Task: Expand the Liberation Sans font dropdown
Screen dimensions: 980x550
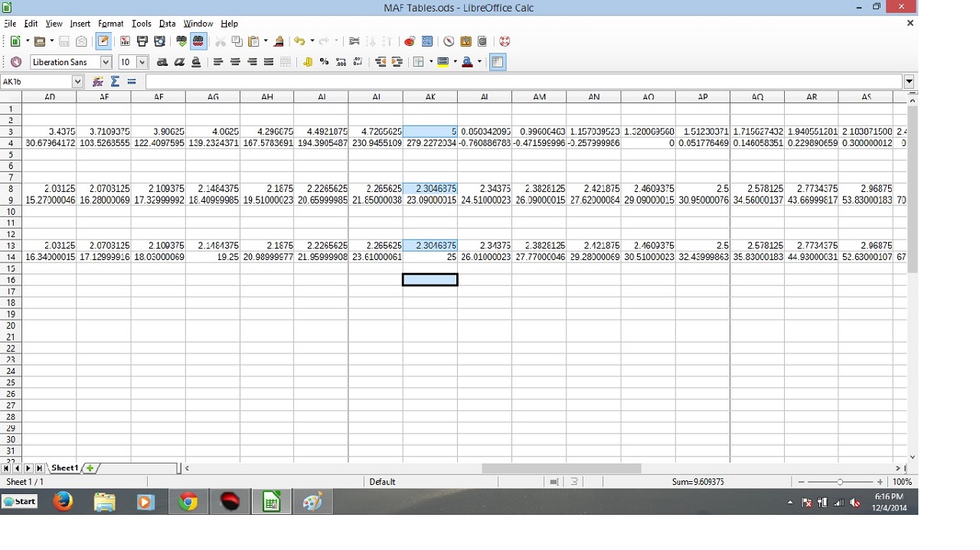Action: pos(106,62)
